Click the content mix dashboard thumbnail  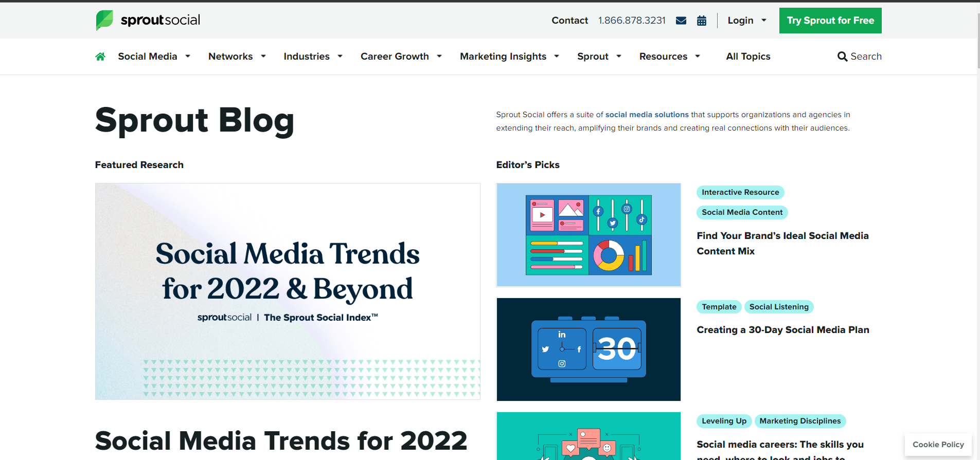click(x=589, y=235)
